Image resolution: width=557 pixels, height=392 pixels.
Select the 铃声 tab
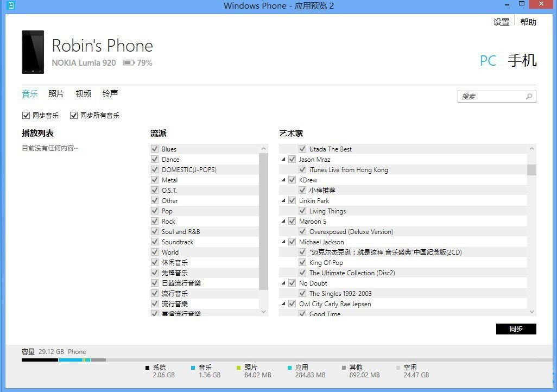(110, 93)
